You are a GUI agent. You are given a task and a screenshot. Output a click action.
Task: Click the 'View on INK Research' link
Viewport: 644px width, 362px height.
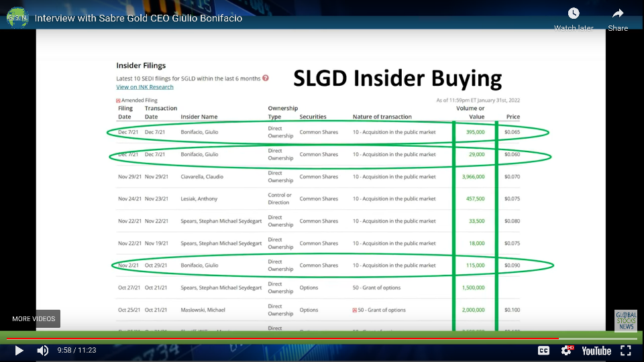tap(144, 87)
